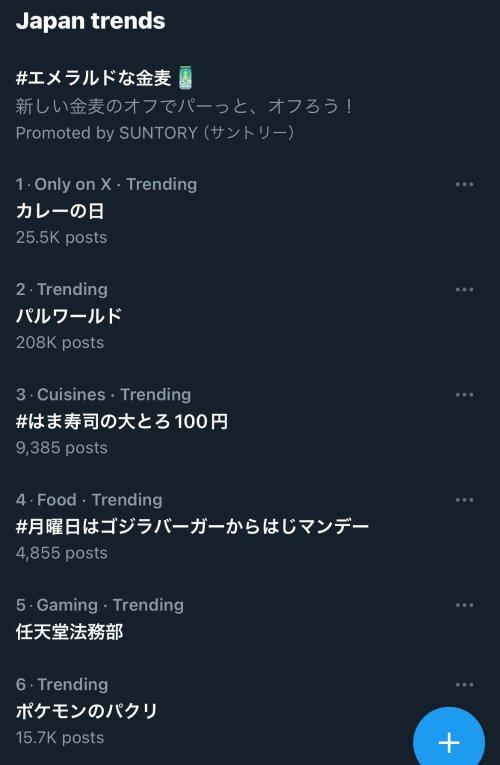Open more options for はま寿司 trend
This screenshot has width=500, height=765.
click(x=464, y=395)
